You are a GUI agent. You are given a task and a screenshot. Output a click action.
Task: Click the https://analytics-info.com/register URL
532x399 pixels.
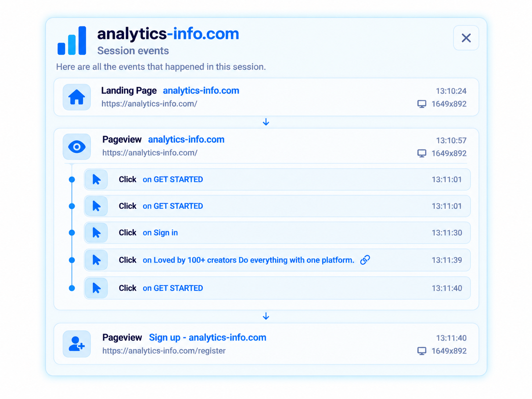pyautogui.click(x=164, y=351)
